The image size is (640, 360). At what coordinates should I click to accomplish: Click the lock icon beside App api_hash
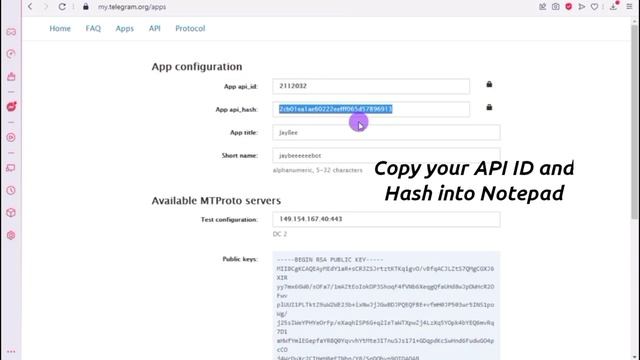(489, 107)
